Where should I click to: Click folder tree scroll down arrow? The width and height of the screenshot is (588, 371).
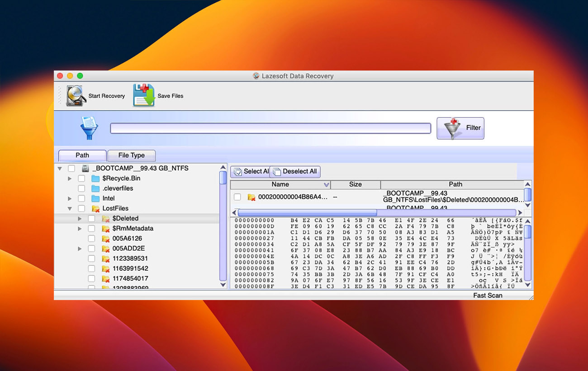pos(223,285)
